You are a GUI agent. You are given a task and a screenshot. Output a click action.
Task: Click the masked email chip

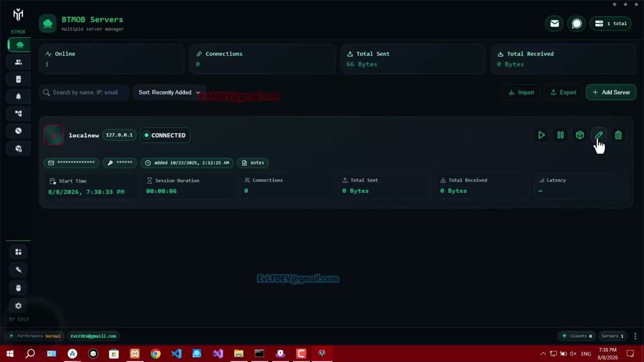coord(71,163)
